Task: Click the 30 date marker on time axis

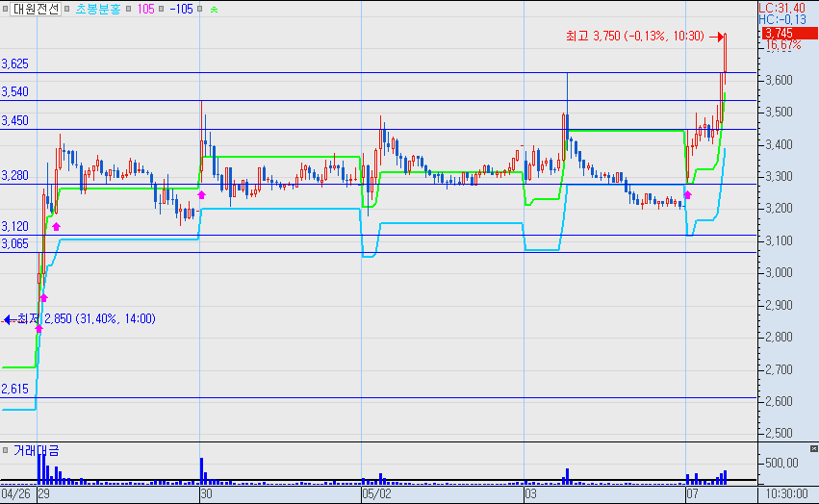Action: (x=206, y=494)
